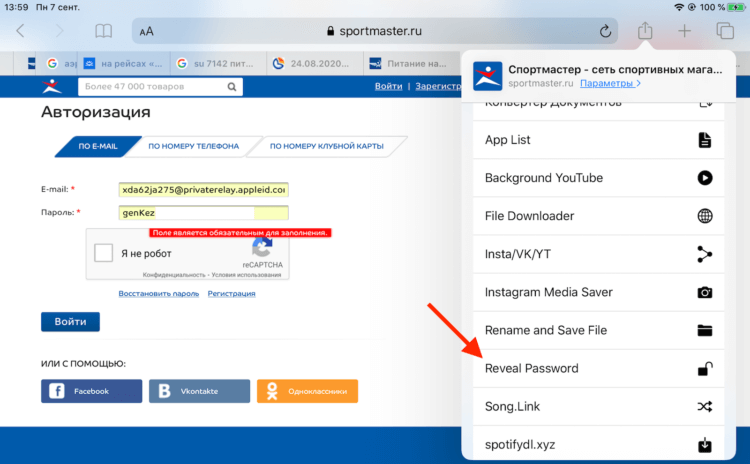Select the 'ПО E-MAIL' tab
The image size is (750, 464).
(x=98, y=146)
